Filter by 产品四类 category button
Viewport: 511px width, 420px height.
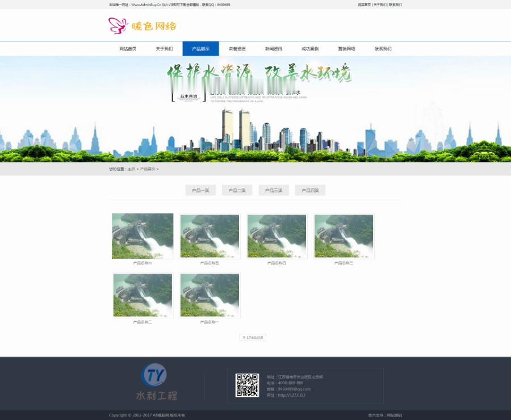pyautogui.click(x=310, y=190)
